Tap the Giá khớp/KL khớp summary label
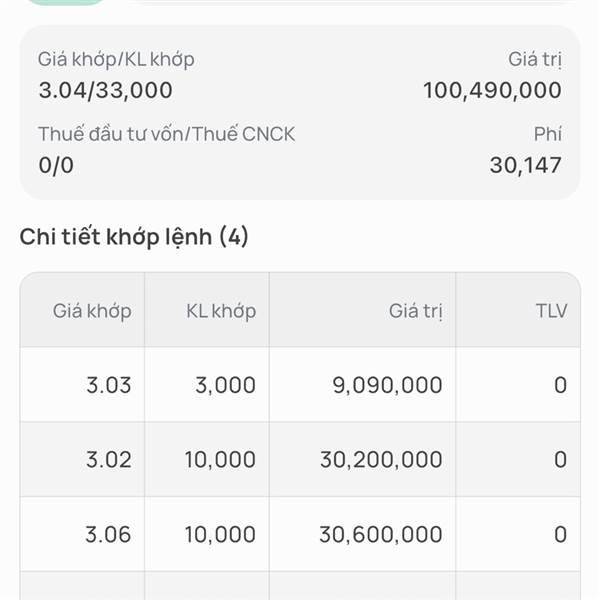This screenshot has height=600, width=600. pyautogui.click(x=116, y=59)
